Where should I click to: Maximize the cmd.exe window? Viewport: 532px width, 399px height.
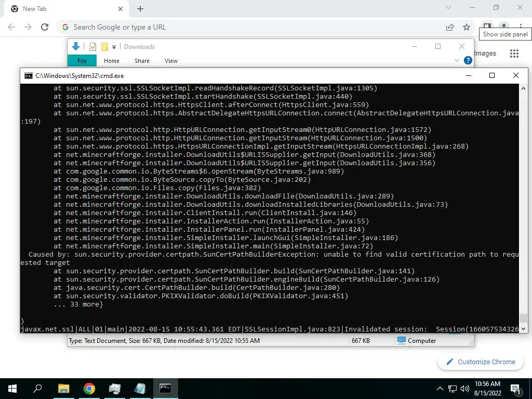pos(492,76)
